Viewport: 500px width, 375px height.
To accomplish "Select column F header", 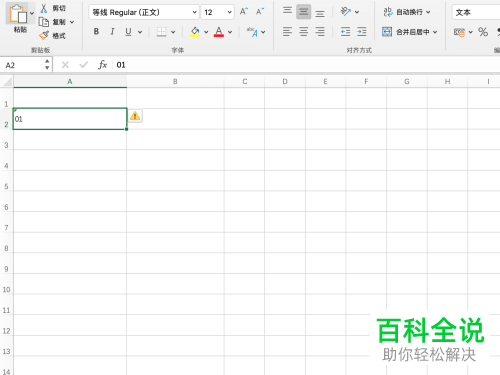I will (366, 82).
